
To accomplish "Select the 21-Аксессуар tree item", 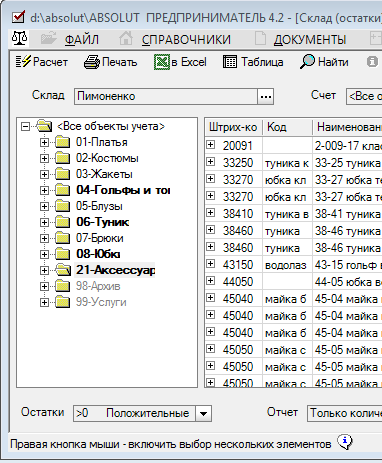I will (115, 270).
